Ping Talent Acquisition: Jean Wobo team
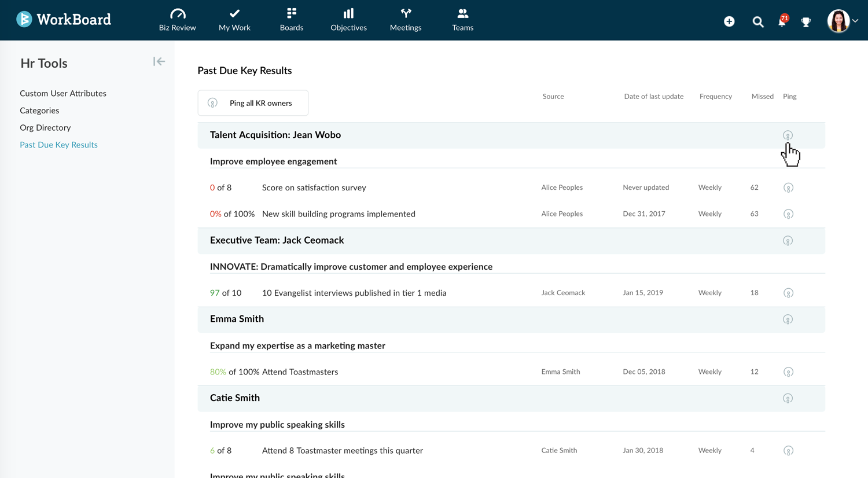868x478 pixels. click(788, 135)
